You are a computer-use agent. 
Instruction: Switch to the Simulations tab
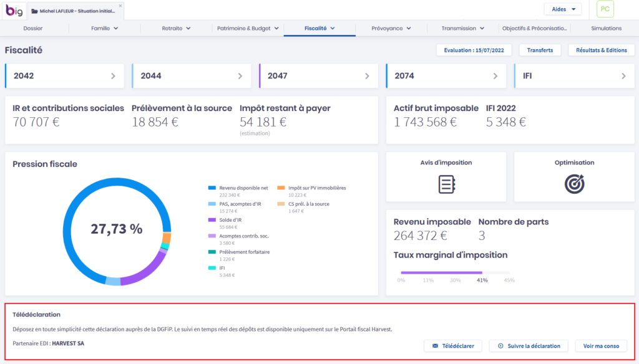(606, 28)
